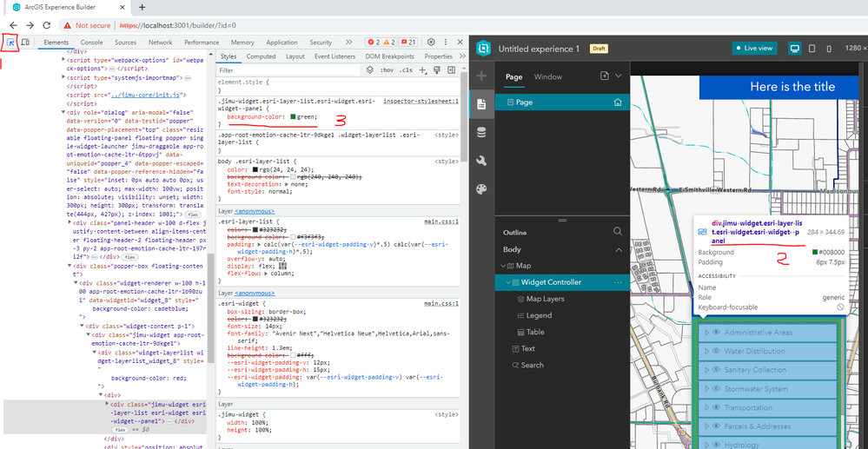The height and width of the screenshot is (449, 868).
Task: Collapse the Body outline section
Action: pyautogui.click(x=619, y=250)
